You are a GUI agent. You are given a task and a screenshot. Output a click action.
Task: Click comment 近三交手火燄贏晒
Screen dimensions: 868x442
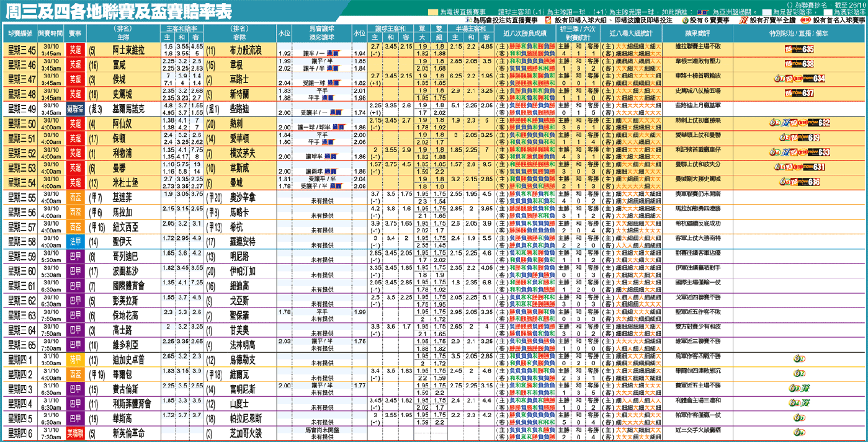click(697, 431)
